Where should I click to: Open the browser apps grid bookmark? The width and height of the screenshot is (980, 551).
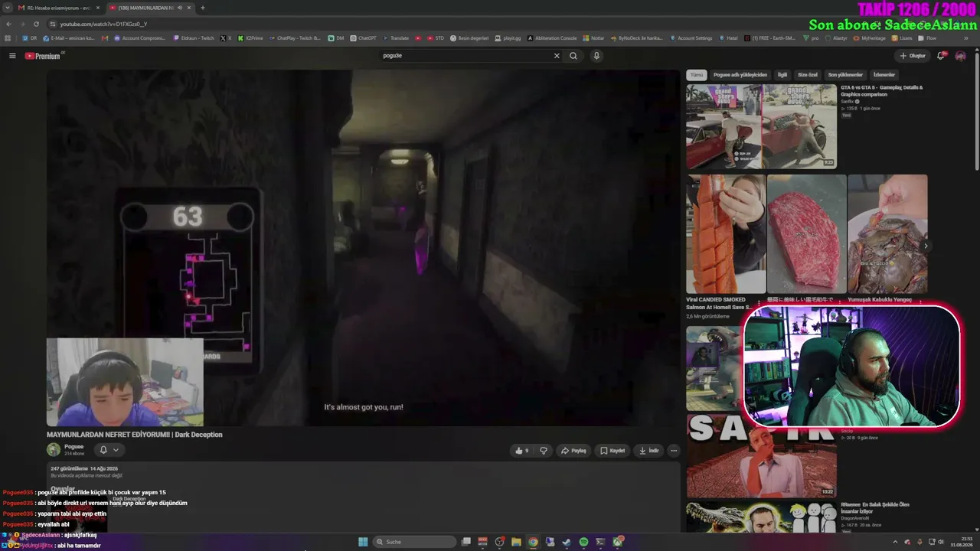(x=8, y=37)
